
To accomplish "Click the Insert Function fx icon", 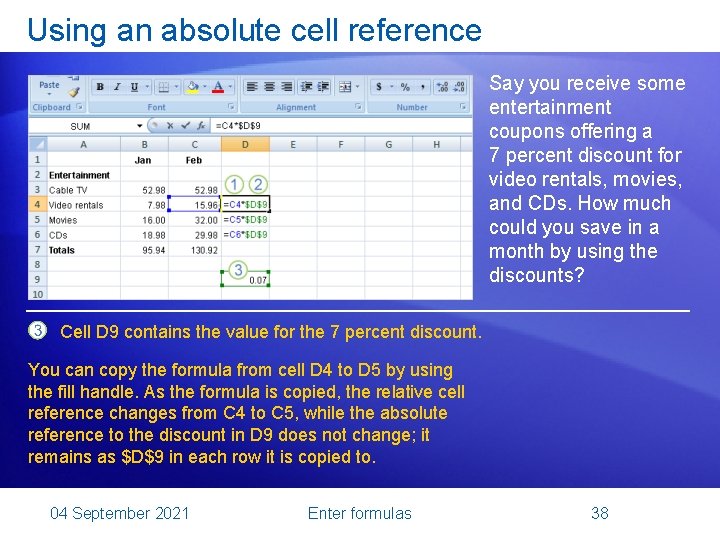I will (x=201, y=125).
